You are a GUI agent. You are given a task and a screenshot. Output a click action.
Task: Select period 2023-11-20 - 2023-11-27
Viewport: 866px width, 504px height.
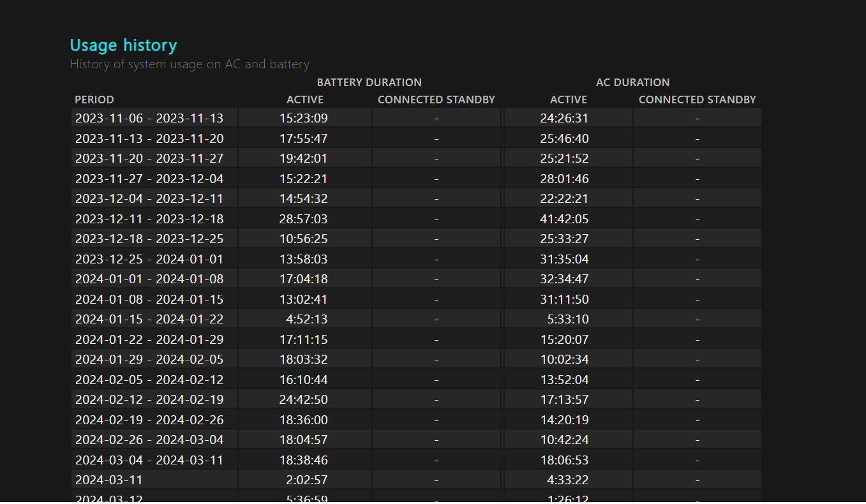pyautogui.click(x=149, y=158)
